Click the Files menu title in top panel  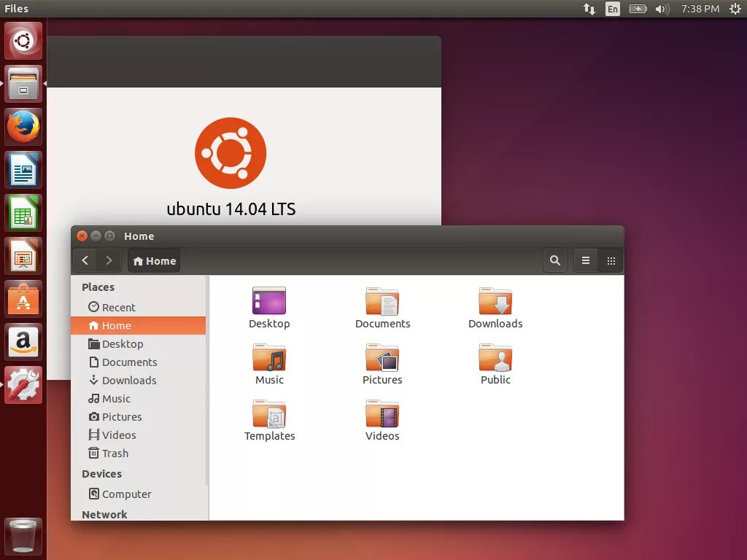[x=16, y=9]
